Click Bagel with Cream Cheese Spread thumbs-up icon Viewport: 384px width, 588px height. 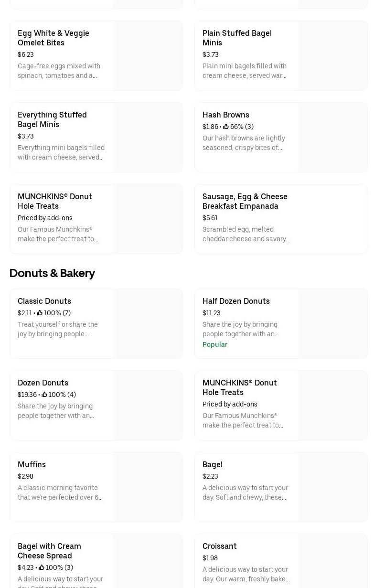tap(42, 567)
